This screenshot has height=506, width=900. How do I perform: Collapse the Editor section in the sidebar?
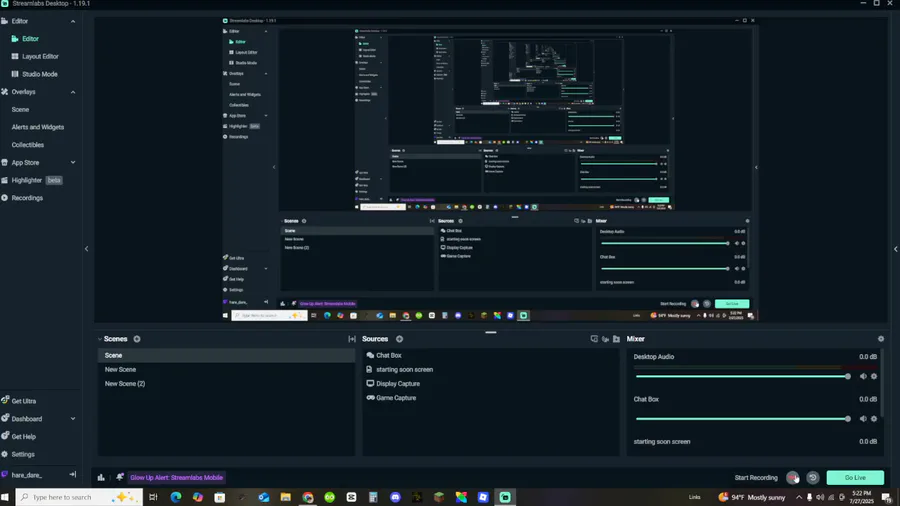(x=73, y=21)
